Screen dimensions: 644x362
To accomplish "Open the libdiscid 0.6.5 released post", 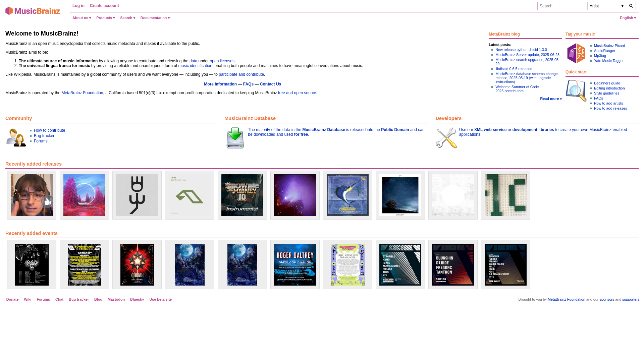I will [x=514, y=69].
